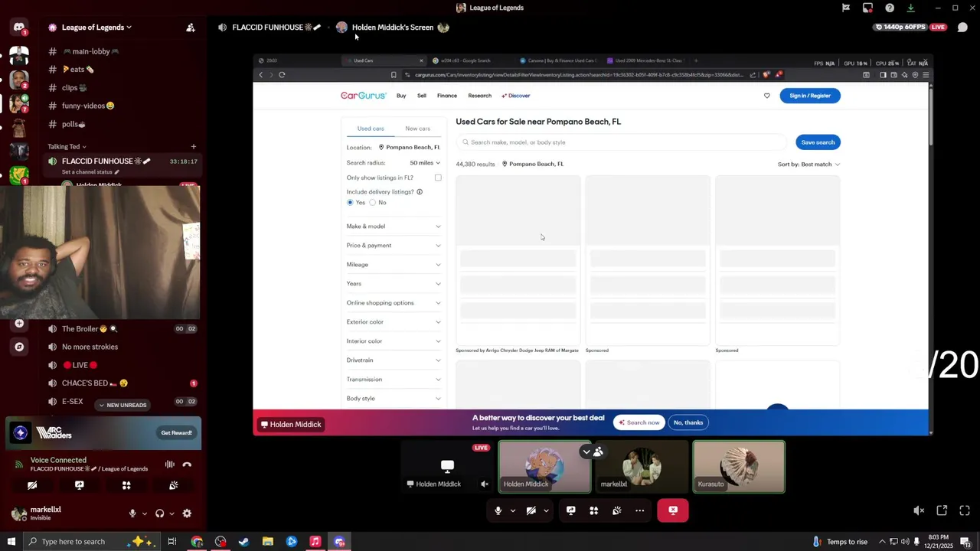The width and height of the screenshot is (980, 551).
Task: Unmute stream volume speaker icon
Action: point(919,510)
